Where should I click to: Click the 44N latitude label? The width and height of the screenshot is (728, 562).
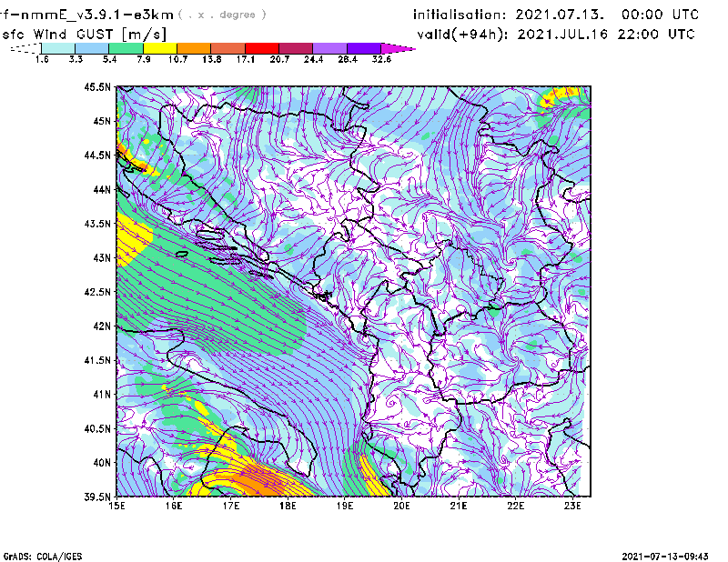102,189
